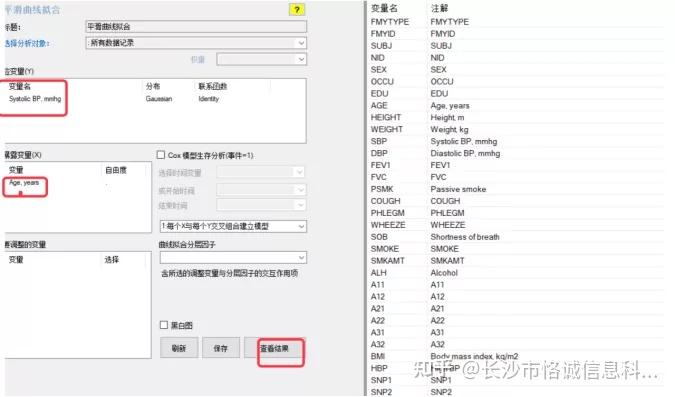Select the SBP variable in the list
Viewport: 675px width, 397px height.
pos(517,141)
